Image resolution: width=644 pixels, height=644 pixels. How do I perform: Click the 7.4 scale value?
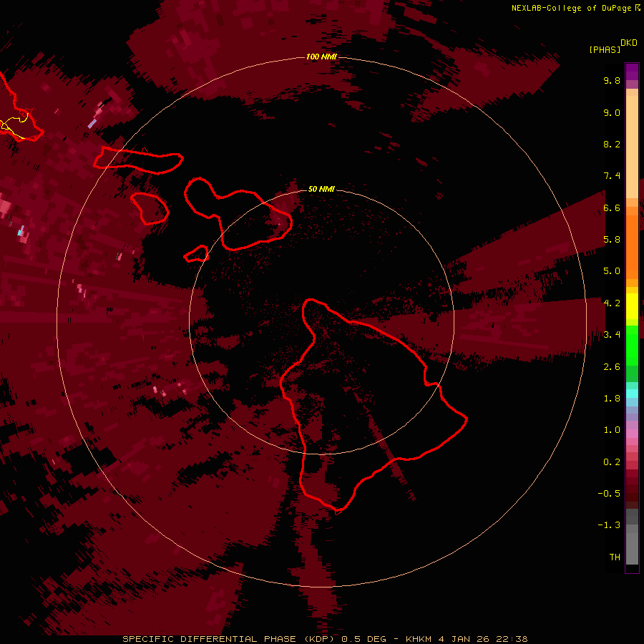(612, 176)
